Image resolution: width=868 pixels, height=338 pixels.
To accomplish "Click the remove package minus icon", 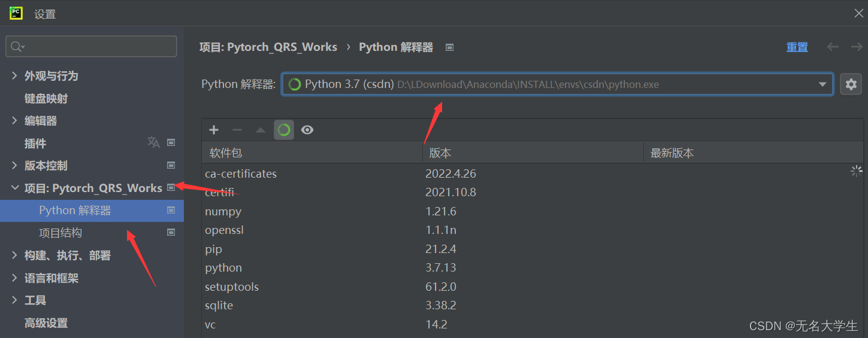I will point(237,130).
